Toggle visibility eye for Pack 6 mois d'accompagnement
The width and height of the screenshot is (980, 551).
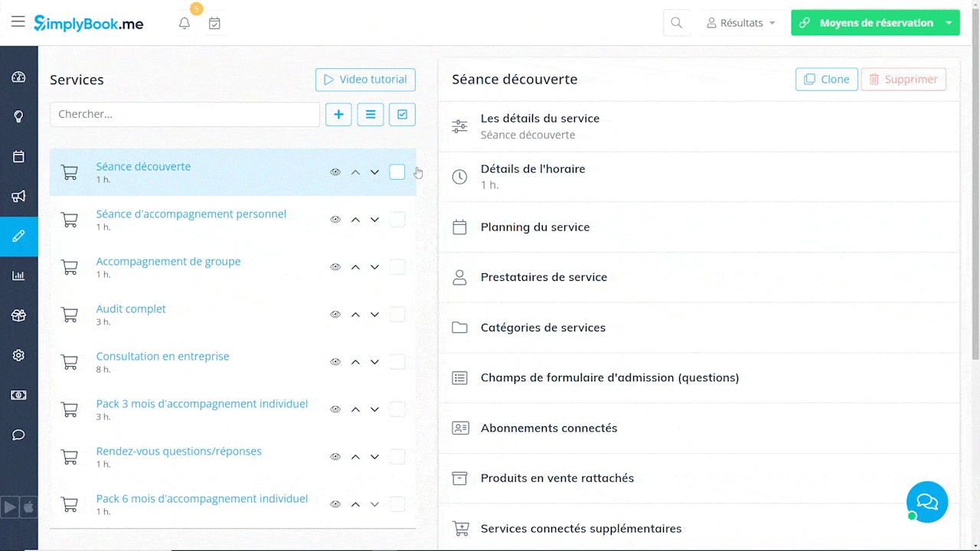point(335,504)
